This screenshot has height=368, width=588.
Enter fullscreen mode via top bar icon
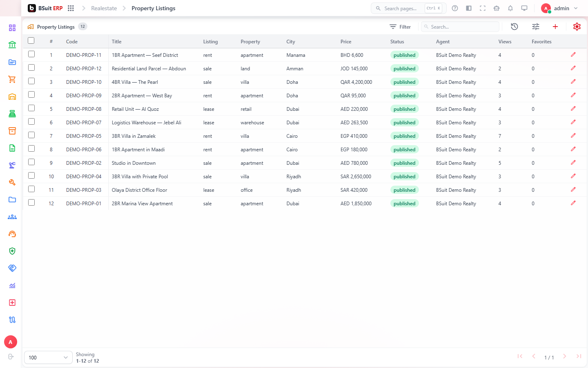pos(483,8)
